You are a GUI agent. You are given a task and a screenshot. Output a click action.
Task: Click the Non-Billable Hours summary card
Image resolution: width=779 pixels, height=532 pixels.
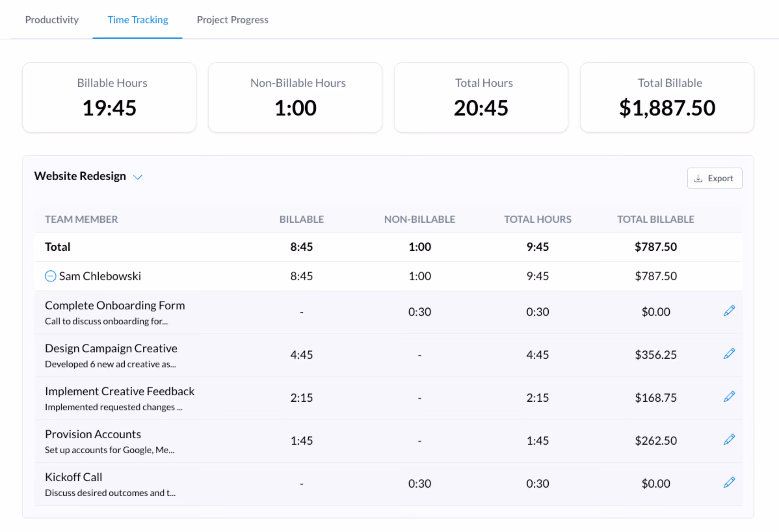pyautogui.click(x=295, y=97)
